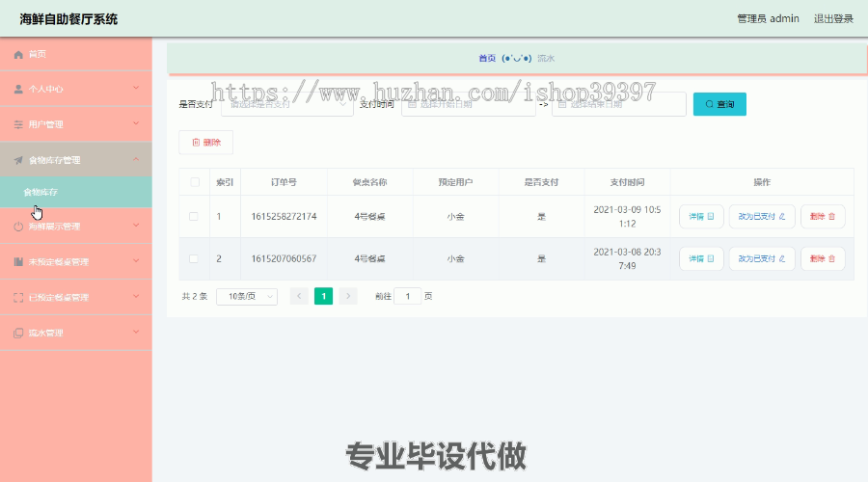Open the 是否支付 filter dropdown
Viewport: 868px width, 482px height.
(287, 104)
